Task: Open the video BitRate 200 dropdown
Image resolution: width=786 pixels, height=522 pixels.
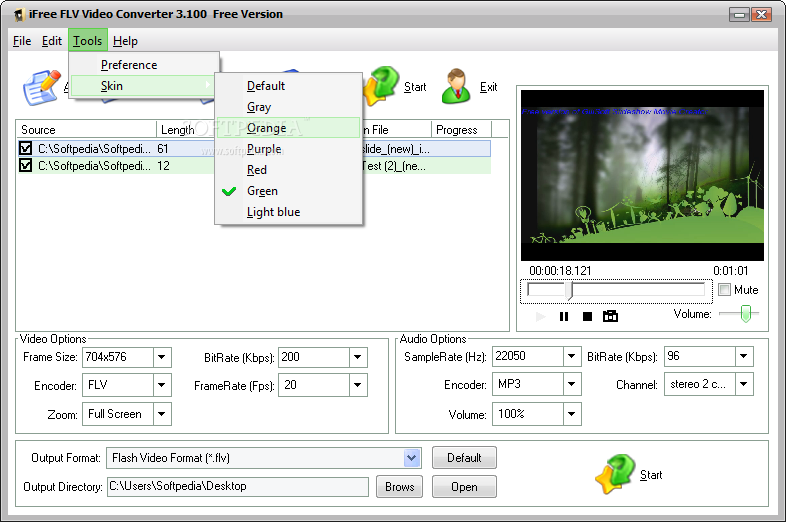Action: point(358,358)
